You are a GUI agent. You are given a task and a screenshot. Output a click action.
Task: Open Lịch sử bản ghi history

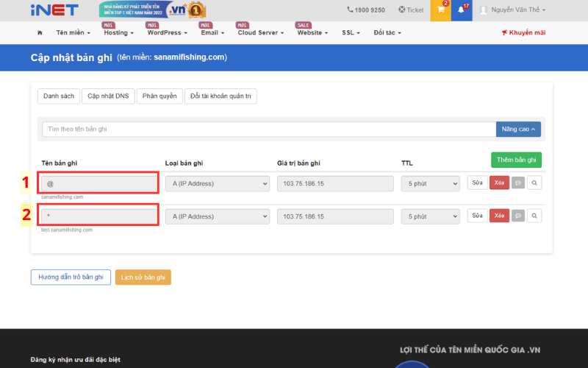tap(143, 277)
